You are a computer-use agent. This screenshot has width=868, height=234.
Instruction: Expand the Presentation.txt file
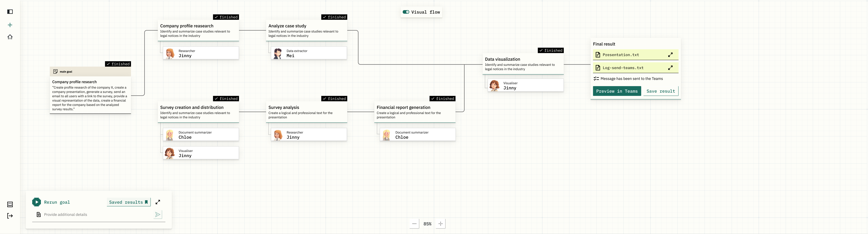[x=670, y=55]
